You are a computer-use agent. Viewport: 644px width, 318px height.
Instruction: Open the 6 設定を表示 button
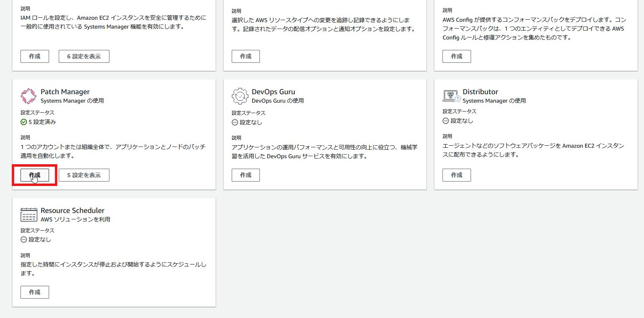[x=84, y=56]
